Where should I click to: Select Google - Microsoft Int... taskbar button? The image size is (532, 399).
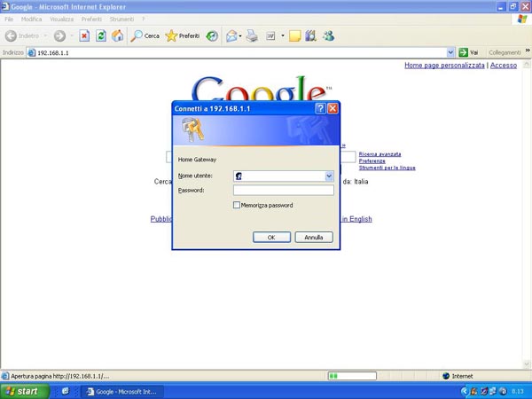122,392
